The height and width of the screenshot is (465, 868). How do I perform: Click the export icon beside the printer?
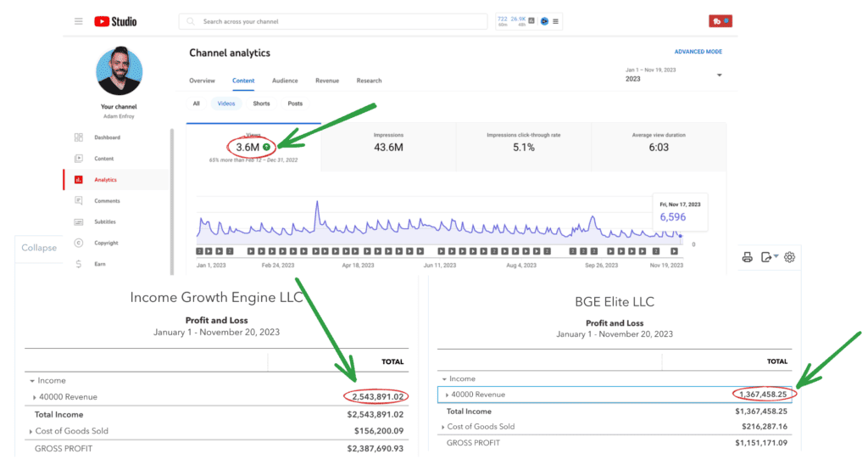(766, 257)
